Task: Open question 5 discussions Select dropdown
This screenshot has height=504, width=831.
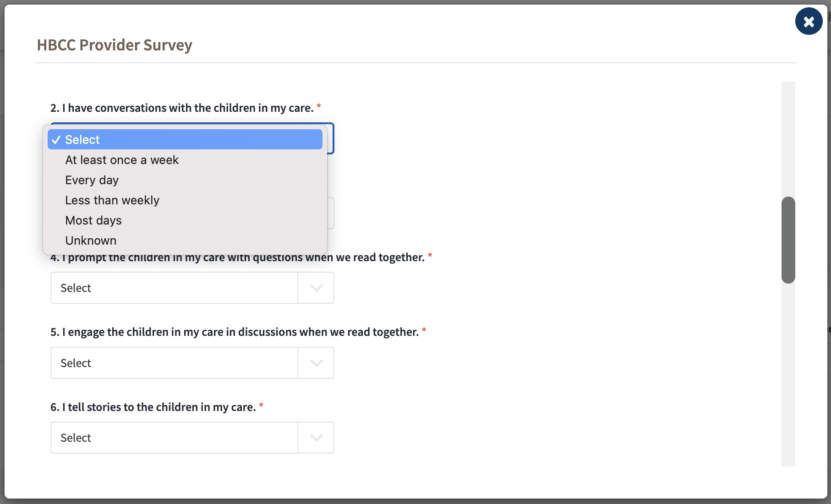Action: [192, 363]
